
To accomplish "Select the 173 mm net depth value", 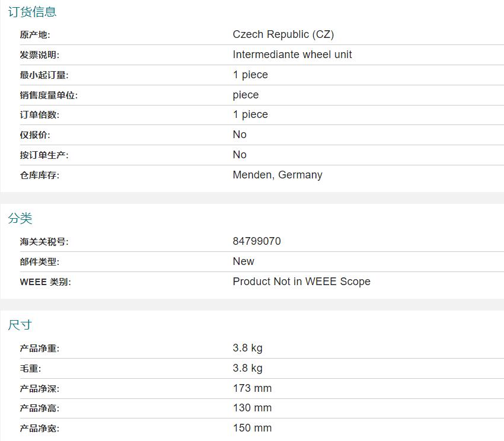I will click(x=252, y=388).
